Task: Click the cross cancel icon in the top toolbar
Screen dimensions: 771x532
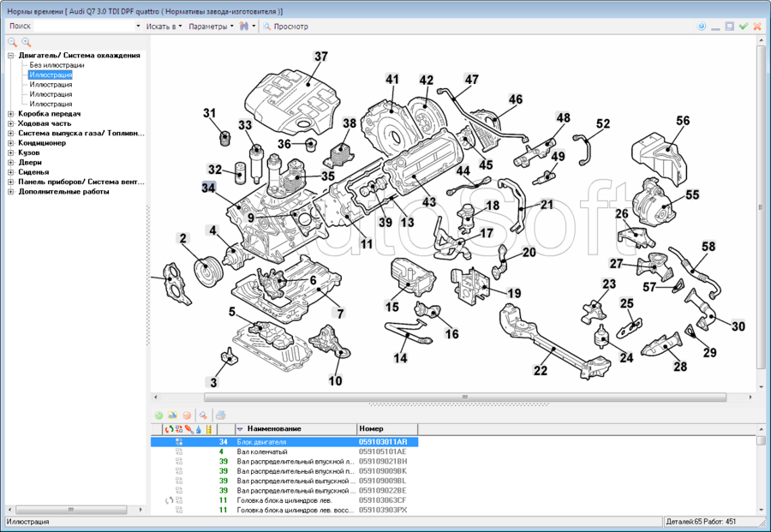Action: pyautogui.click(x=758, y=26)
